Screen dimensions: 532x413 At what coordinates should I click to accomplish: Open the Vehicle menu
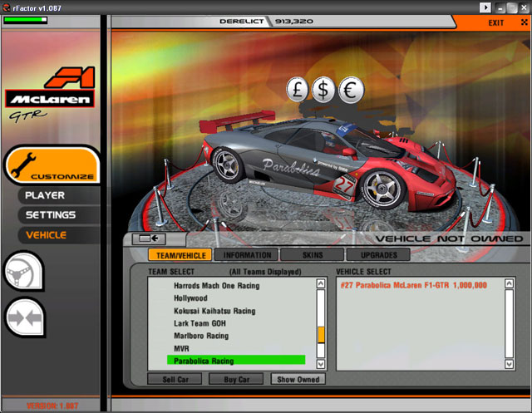coord(47,235)
